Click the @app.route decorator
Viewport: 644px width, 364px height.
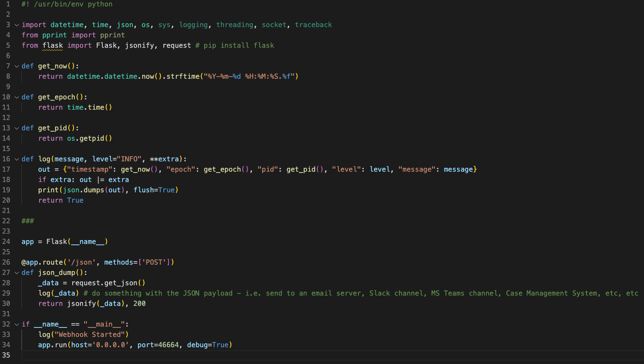(x=43, y=262)
